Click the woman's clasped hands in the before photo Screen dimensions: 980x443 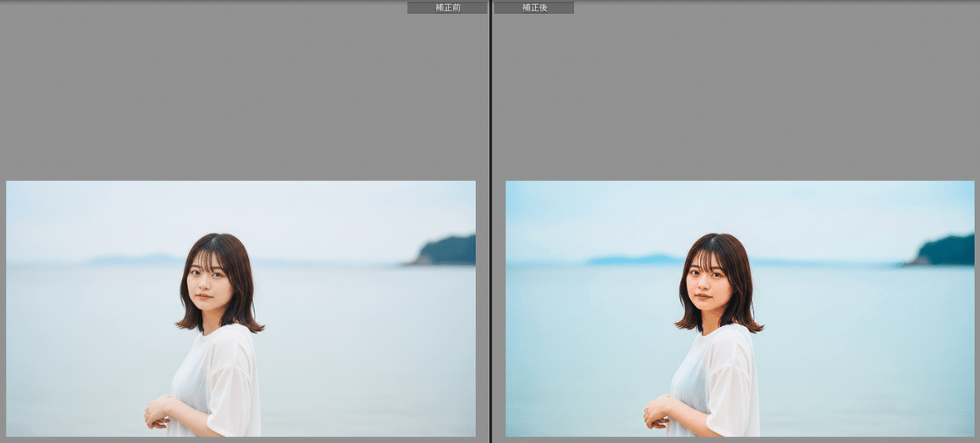click(x=156, y=414)
